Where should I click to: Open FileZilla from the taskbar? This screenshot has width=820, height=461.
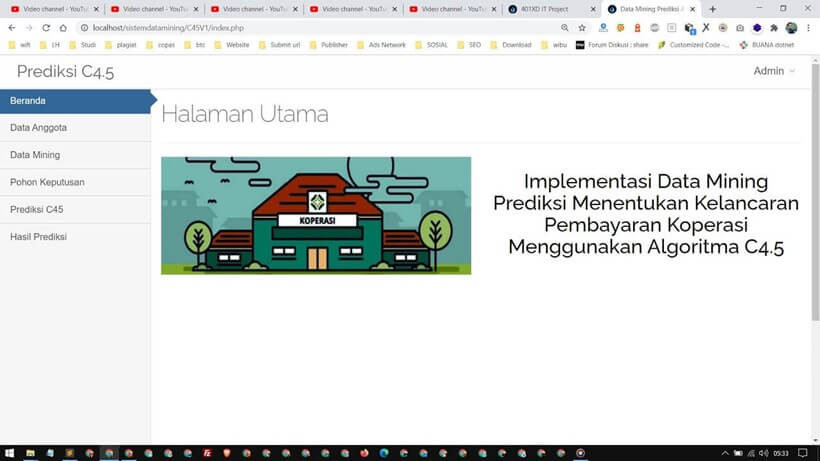point(206,453)
